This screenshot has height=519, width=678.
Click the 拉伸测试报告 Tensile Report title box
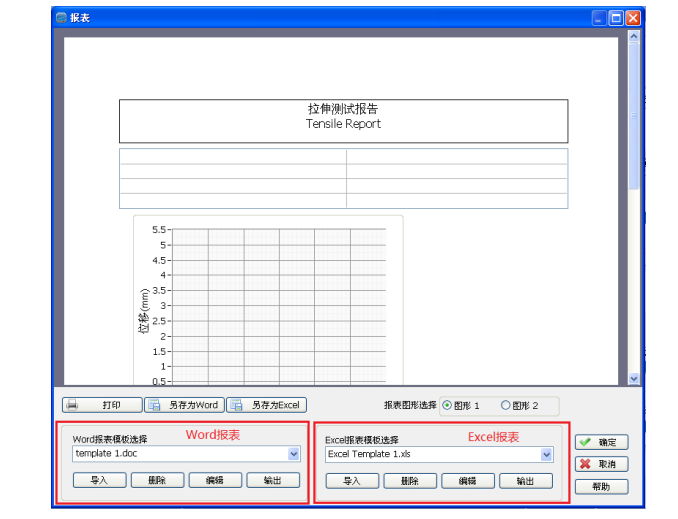pos(343,120)
